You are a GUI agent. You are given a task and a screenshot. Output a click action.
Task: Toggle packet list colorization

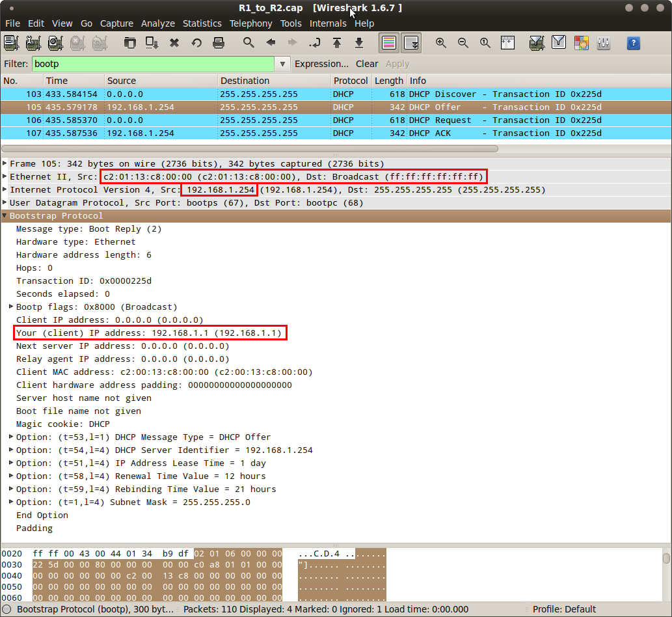[389, 43]
